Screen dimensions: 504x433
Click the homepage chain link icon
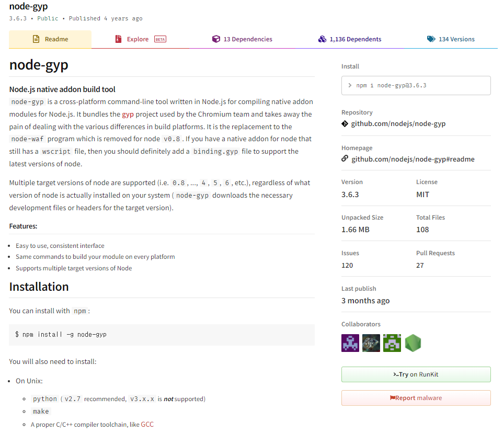tap(345, 158)
